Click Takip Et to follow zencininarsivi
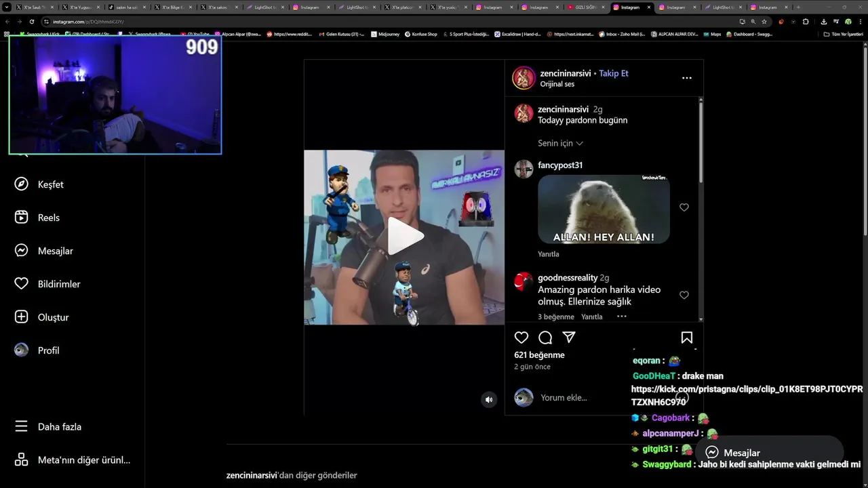This screenshot has width=868, height=488. [614, 73]
